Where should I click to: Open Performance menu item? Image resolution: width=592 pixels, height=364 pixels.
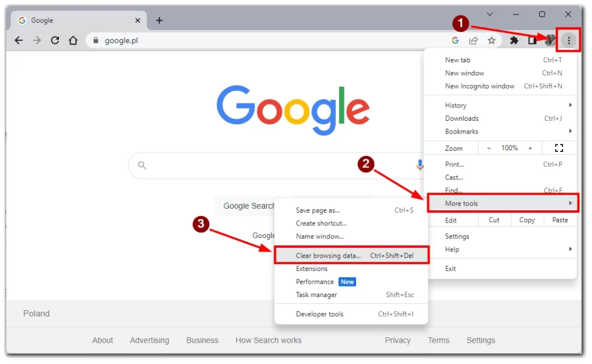351,282
